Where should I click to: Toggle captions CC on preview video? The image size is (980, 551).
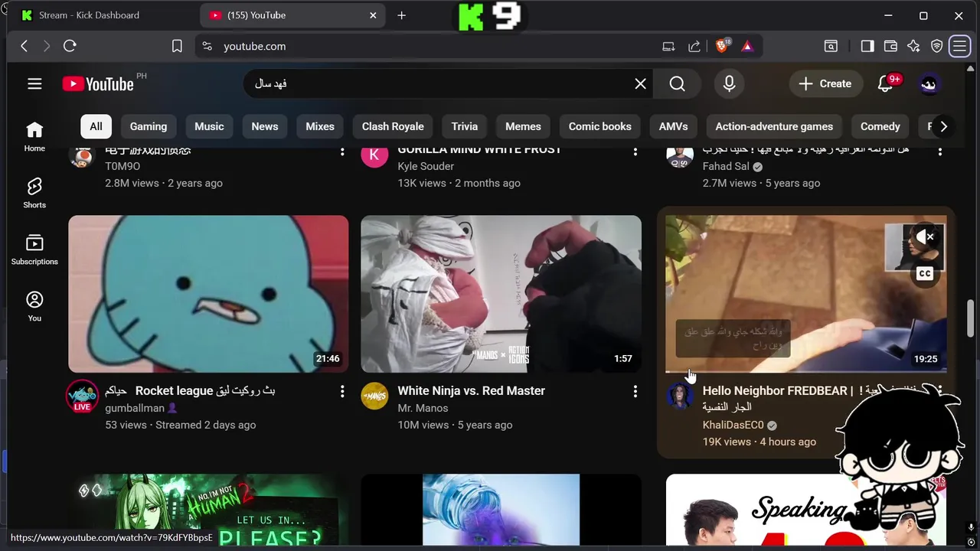click(x=925, y=273)
